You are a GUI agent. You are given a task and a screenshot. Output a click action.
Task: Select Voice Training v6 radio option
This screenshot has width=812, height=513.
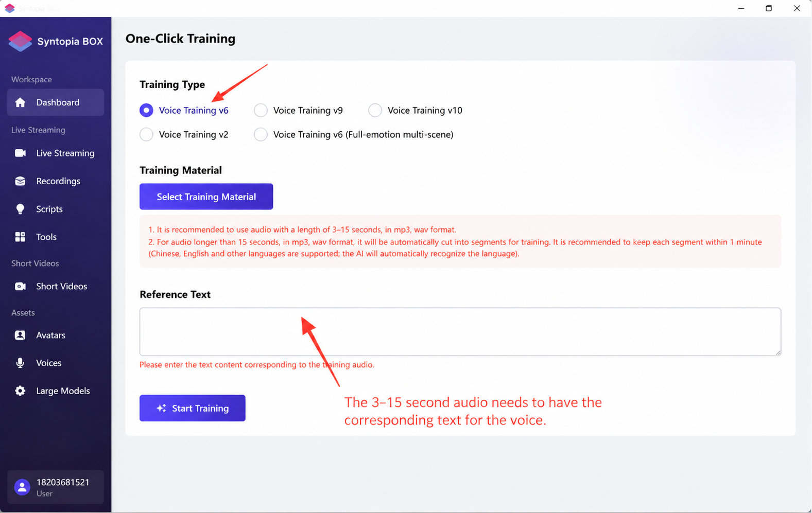[x=146, y=110]
